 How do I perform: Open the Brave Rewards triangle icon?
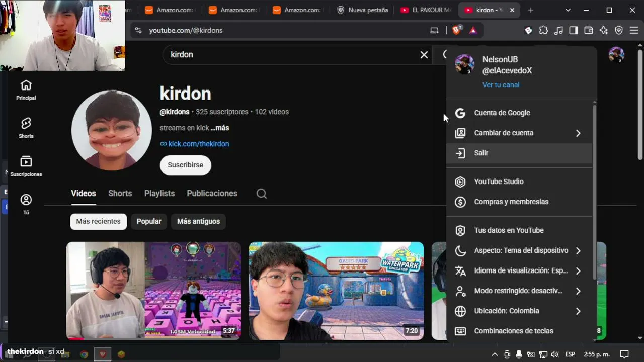473,31
